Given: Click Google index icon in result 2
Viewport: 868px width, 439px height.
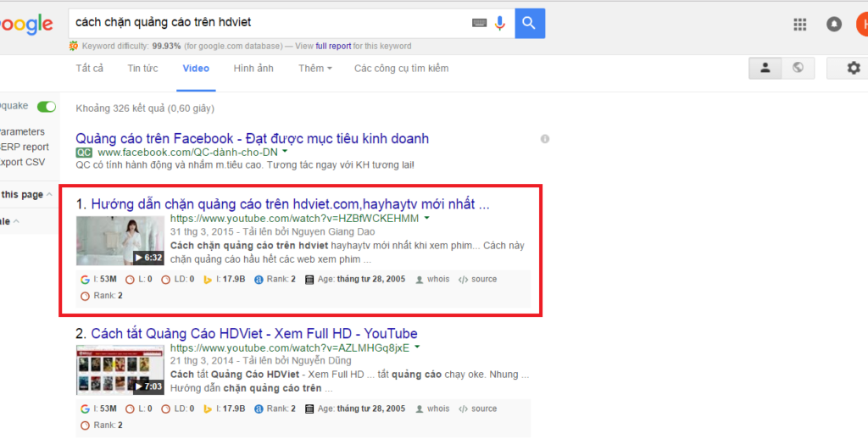Looking at the screenshot, I should click(x=85, y=409).
